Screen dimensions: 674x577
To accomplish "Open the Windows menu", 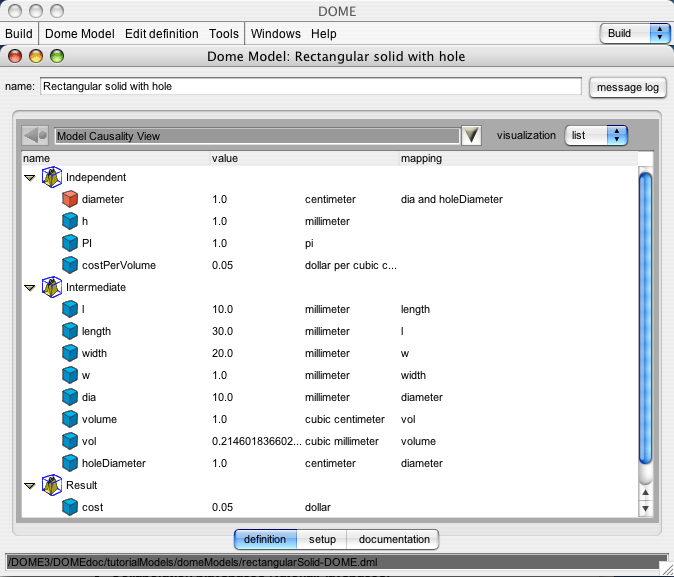I will tap(276, 34).
